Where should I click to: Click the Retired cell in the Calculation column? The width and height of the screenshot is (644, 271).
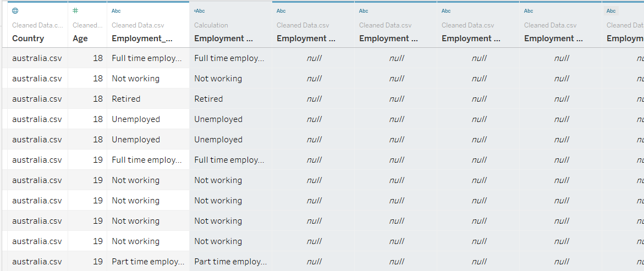(x=208, y=99)
